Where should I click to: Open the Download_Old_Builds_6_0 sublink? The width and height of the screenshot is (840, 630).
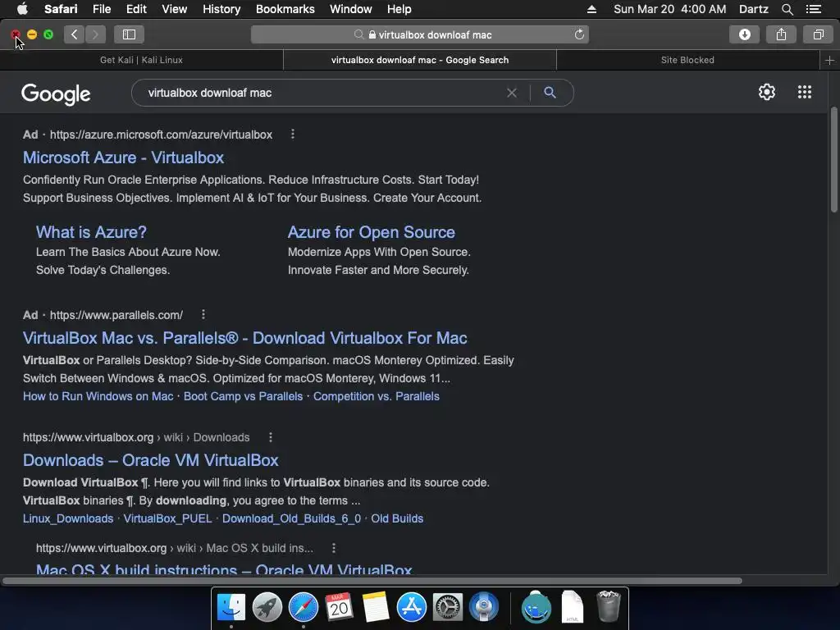tap(291, 518)
